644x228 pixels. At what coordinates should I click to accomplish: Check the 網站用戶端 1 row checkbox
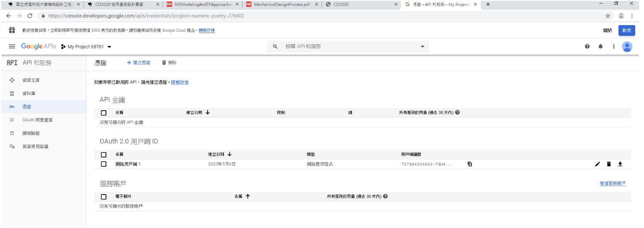tap(104, 164)
